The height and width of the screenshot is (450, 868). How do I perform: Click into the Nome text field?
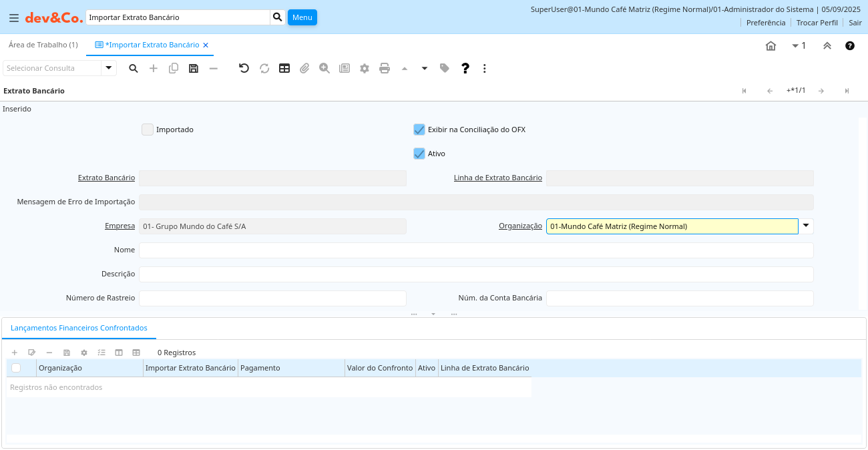pyautogui.click(x=475, y=250)
